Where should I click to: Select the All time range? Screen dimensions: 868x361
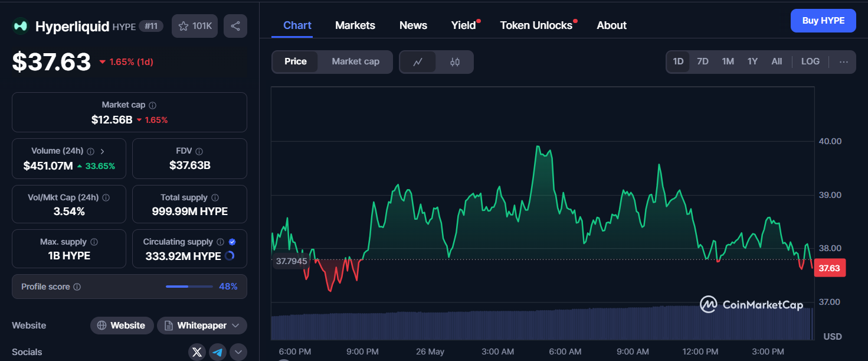click(x=777, y=61)
